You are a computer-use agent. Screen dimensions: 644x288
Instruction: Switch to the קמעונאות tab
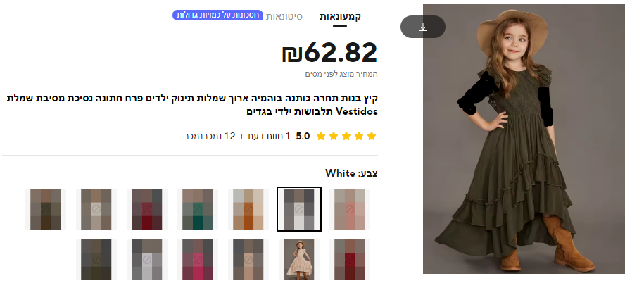tap(340, 17)
